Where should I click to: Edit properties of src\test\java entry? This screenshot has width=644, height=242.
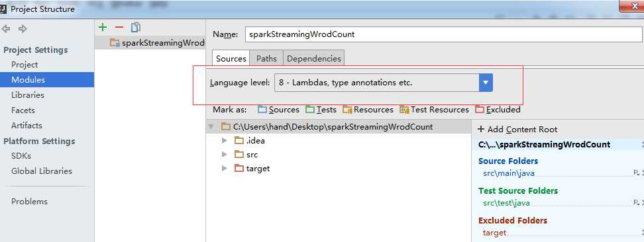pos(636,202)
